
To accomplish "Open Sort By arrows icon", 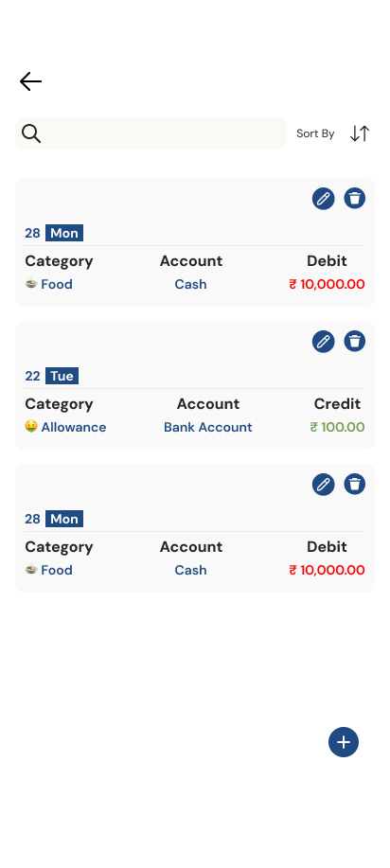I will [x=360, y=133].
